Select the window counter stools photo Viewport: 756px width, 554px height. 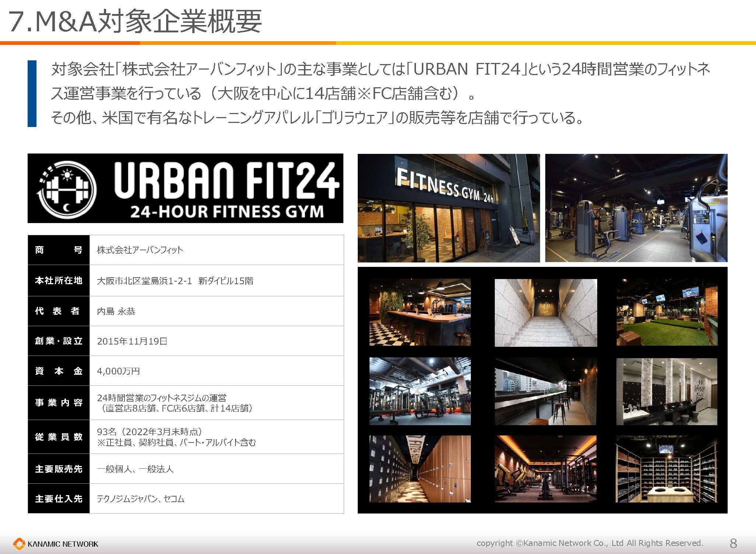coord(545,391)
